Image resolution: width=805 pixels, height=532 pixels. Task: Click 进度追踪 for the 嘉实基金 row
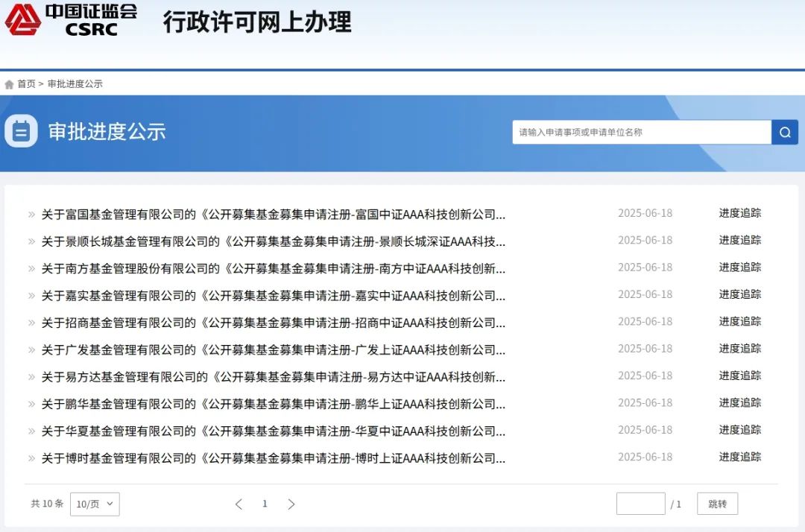pos(739,294)
